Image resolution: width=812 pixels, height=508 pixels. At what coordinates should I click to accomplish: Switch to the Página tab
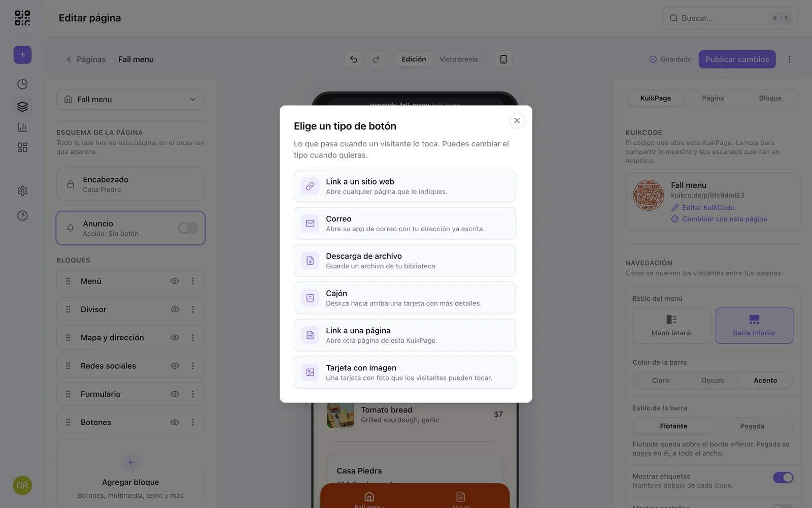[713, 98]
